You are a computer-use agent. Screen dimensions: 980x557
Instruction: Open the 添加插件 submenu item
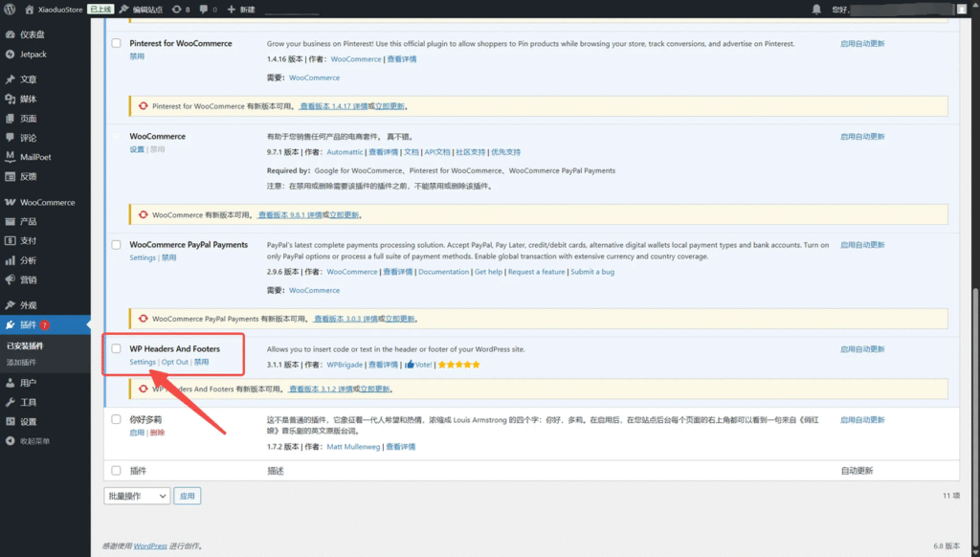point(21,363)
